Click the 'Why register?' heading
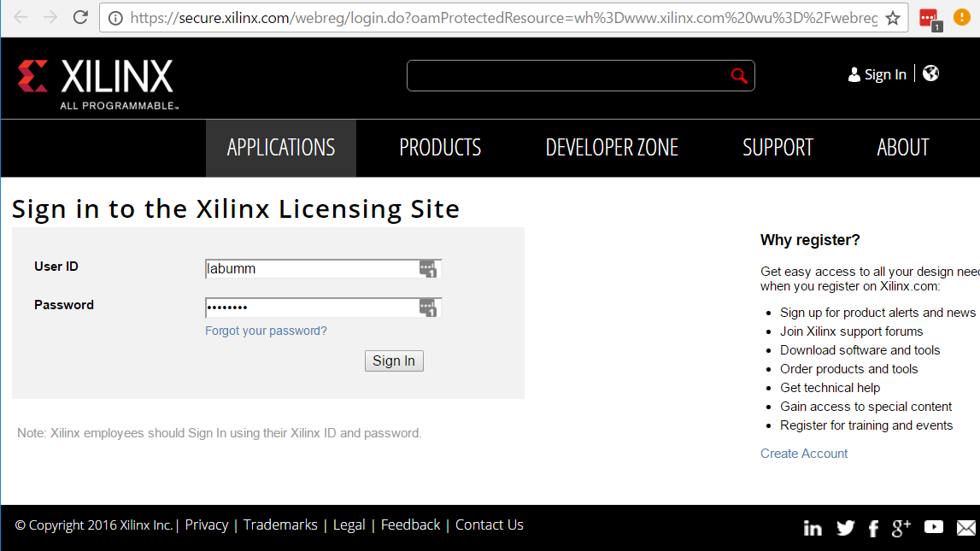Screen dimensions: 980x551 (x=810, y=240)
